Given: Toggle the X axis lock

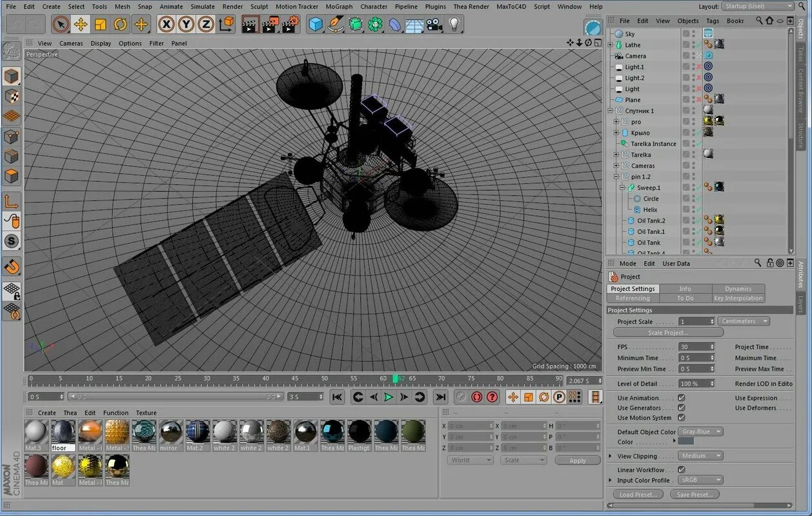Looking at the screenshot, I should (x=167, y=25).
